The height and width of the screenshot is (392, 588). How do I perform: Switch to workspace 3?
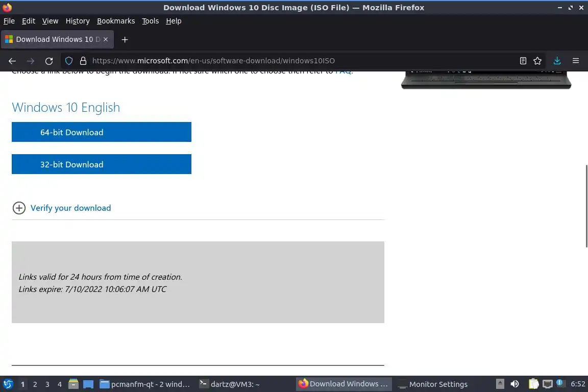click(47, 384)
